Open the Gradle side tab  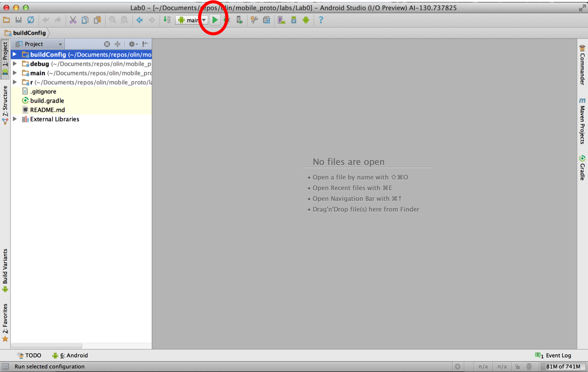[x=582, y=168]
